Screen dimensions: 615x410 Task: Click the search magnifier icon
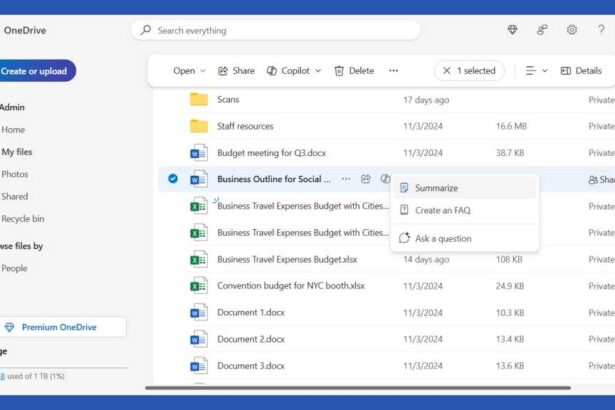point(146,30)
